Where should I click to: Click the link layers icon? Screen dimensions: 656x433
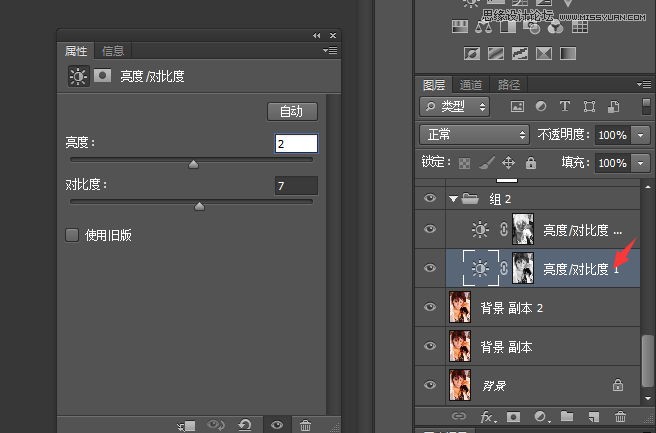459,416
